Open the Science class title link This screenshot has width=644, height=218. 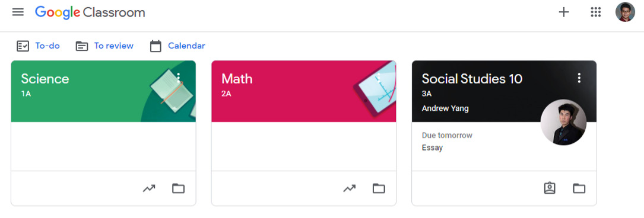tap(45, 79)
